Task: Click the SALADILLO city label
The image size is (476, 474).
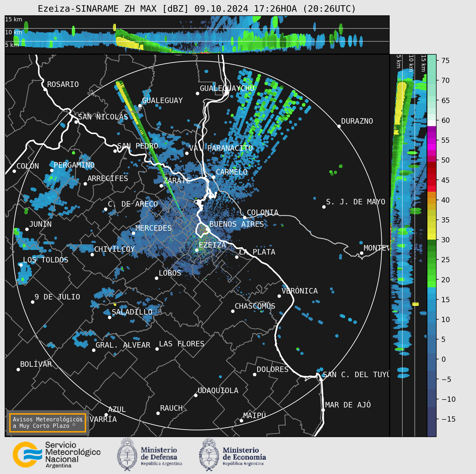Action: 132,312
